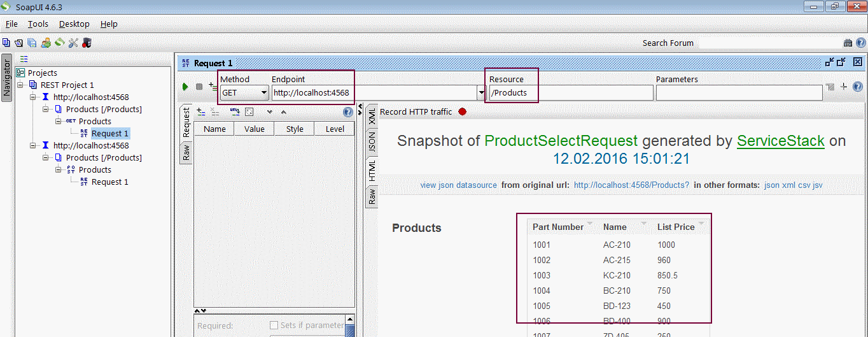Open the Endpoint dropdown arrow
868x337 pixels.
click(x=481, y=93)
